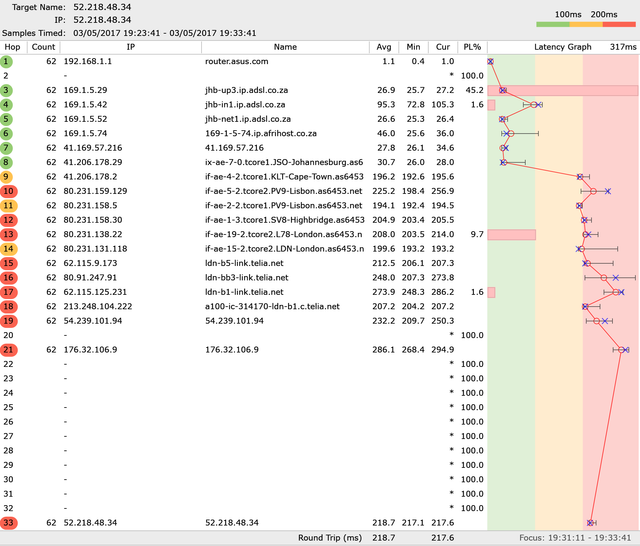640x546 pixels.
Task: Click the Cur column header
Action: [443, 47]
